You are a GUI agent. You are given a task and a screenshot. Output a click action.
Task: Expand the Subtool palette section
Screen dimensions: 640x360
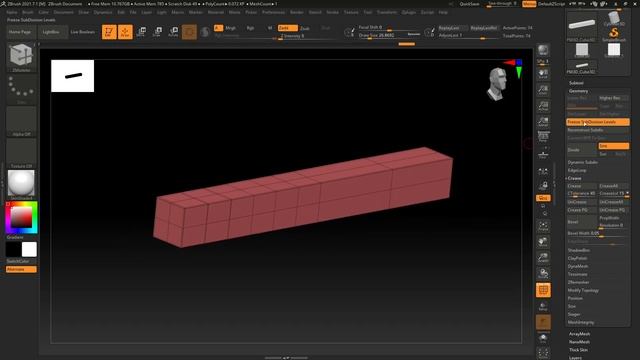click(576, 83)
